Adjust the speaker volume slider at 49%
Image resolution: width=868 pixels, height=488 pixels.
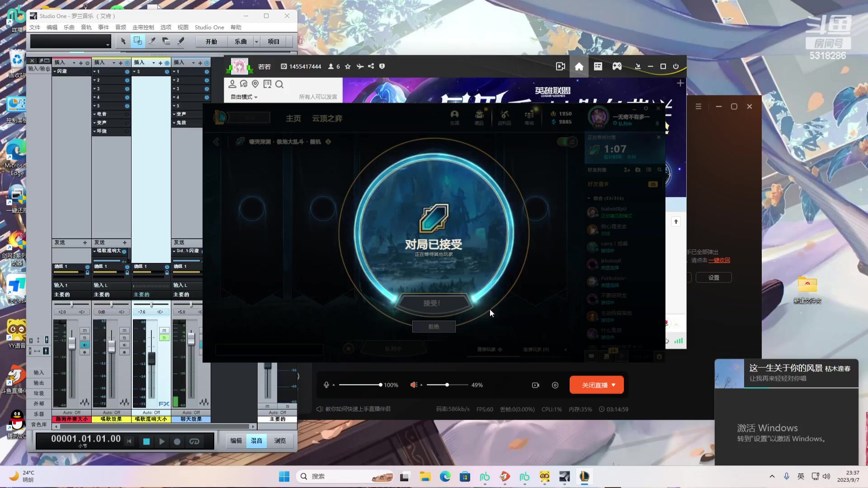(x=447, y=385)
